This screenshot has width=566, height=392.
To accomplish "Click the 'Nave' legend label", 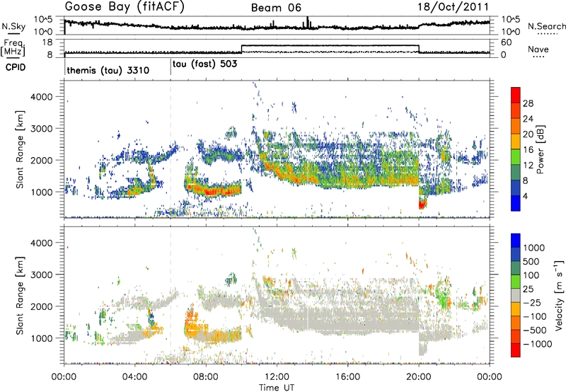I will point(538,49).
